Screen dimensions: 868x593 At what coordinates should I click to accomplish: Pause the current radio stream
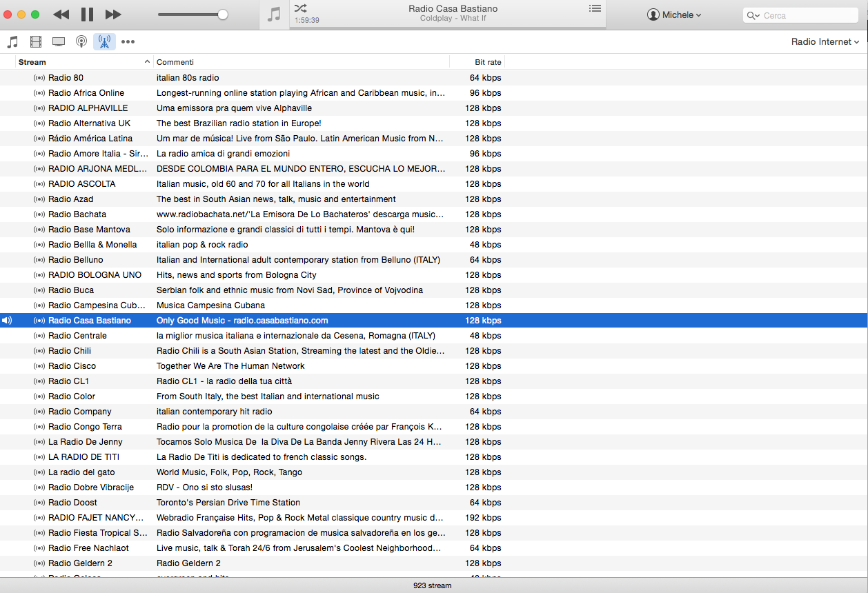(x=87, y=14)
